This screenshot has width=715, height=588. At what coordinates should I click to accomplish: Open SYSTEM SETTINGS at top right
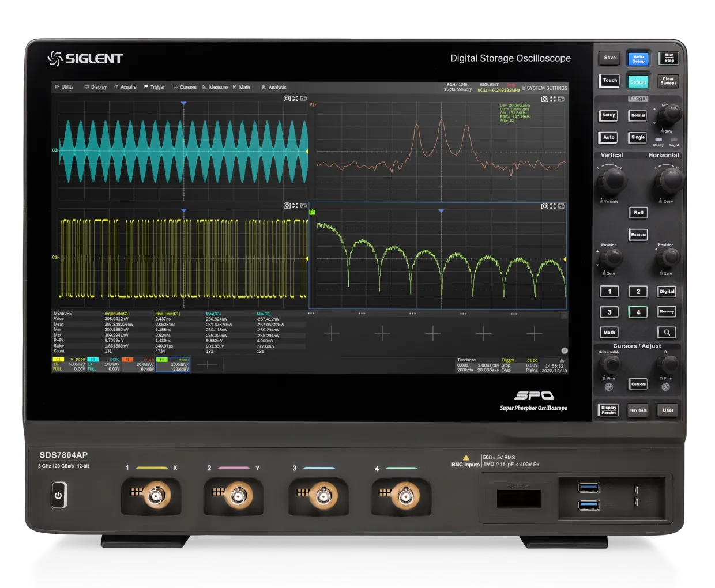coord(544,88)
